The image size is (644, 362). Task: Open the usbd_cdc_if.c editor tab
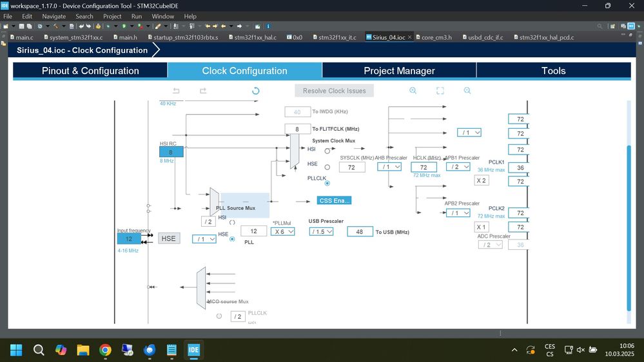point(483,37)
